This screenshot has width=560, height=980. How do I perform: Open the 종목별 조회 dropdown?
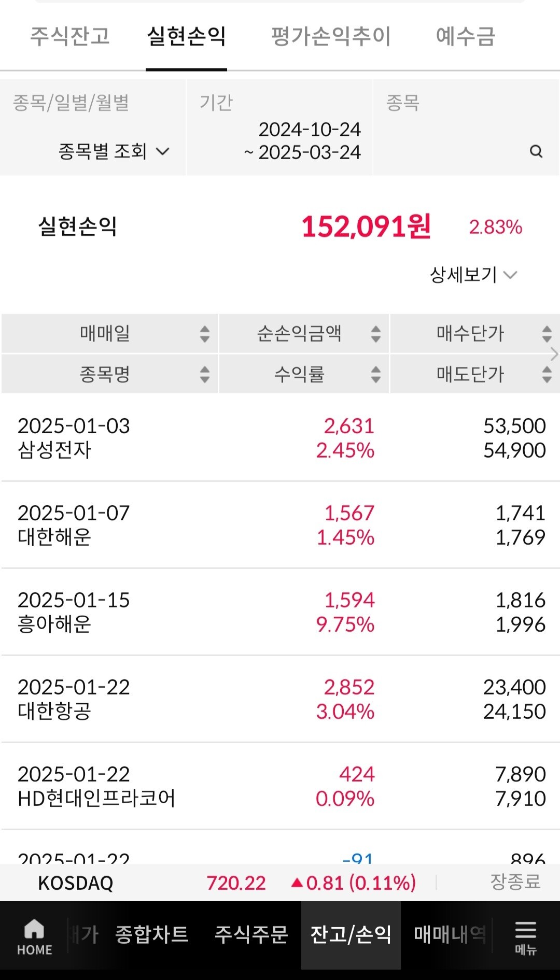point(114,151)
